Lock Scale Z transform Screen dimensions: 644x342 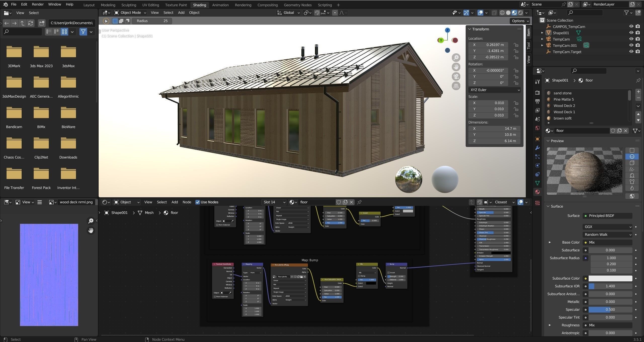click(516, 115)
